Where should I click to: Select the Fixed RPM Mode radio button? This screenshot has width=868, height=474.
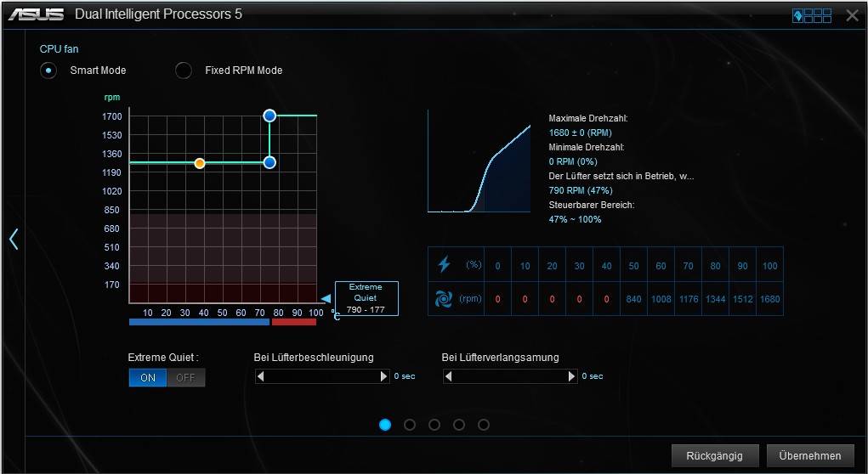point(184,71)
